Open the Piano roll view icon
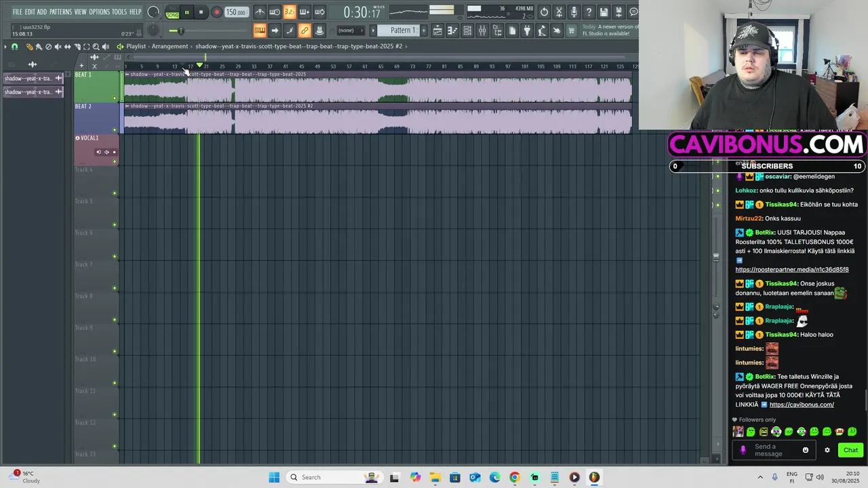The image size is (868, 488). tap(452, 30)
